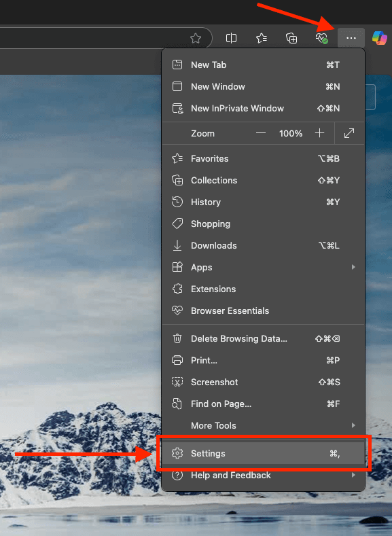Open Split screen toolbar icon

(x=232, y=38)
